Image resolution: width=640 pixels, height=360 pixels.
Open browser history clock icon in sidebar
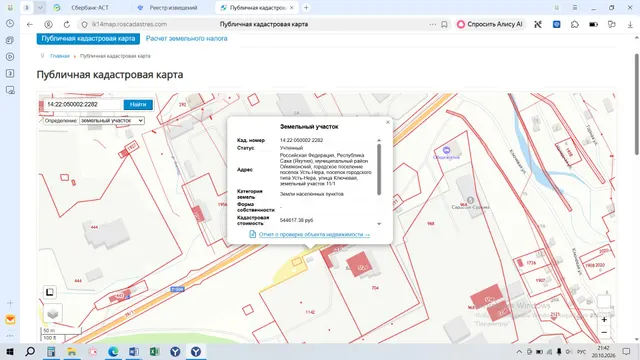[x=10, y=24]
